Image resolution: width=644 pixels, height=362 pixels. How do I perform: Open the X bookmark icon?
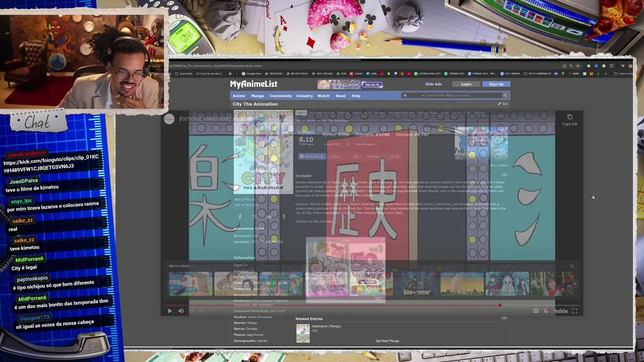[x=236, y=73]
